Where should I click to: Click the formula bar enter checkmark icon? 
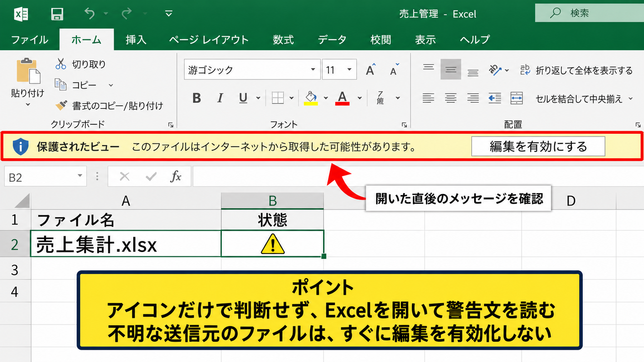pyautogui.click(x=151, y=177)
